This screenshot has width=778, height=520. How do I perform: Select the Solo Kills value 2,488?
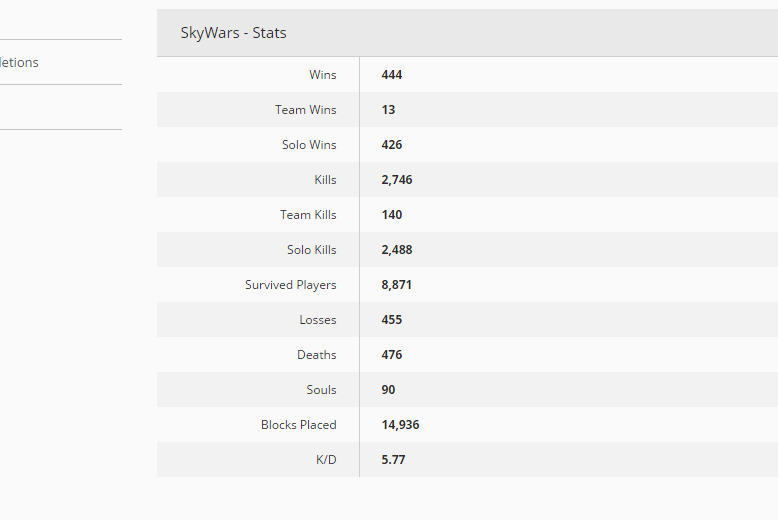pyautogui.click(x=396, y=250)
